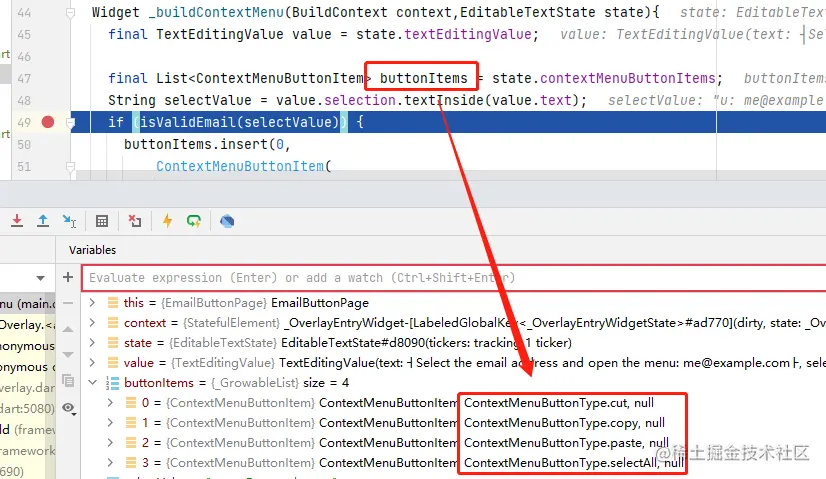Viewport: 826px width, 479px height.
Task: Add a new watch with plus icon
Action: 68,277
